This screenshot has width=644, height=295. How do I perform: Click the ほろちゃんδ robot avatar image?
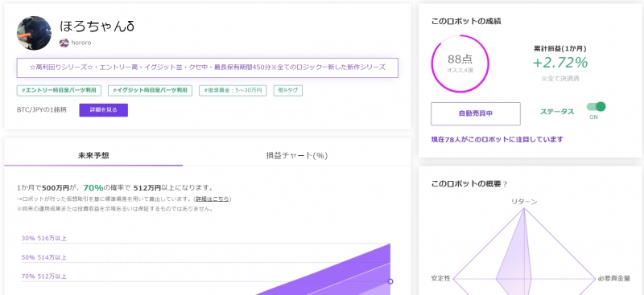tap(34, 33)
